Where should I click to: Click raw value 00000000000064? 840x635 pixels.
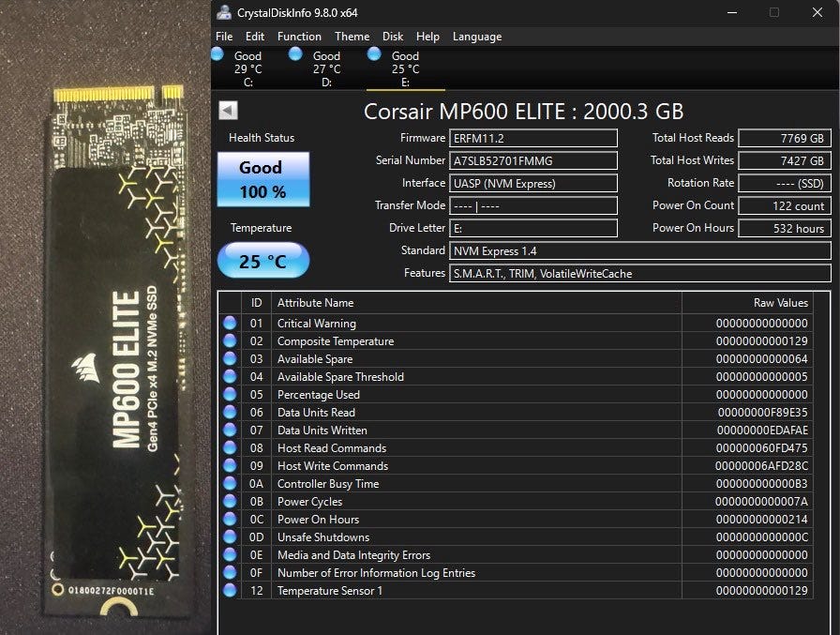(x=762, y=358)
